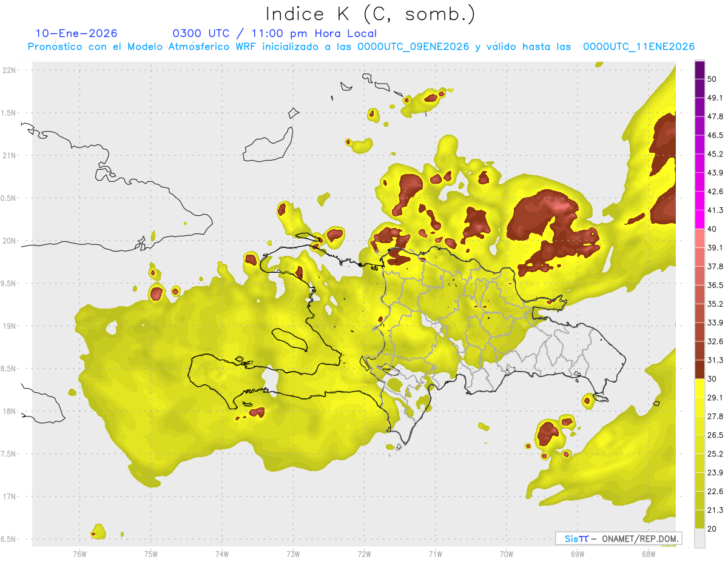The height and width of the screenshot is (562, 728).
Task: Click the "68W" longitude label
Action: (648, 554)
